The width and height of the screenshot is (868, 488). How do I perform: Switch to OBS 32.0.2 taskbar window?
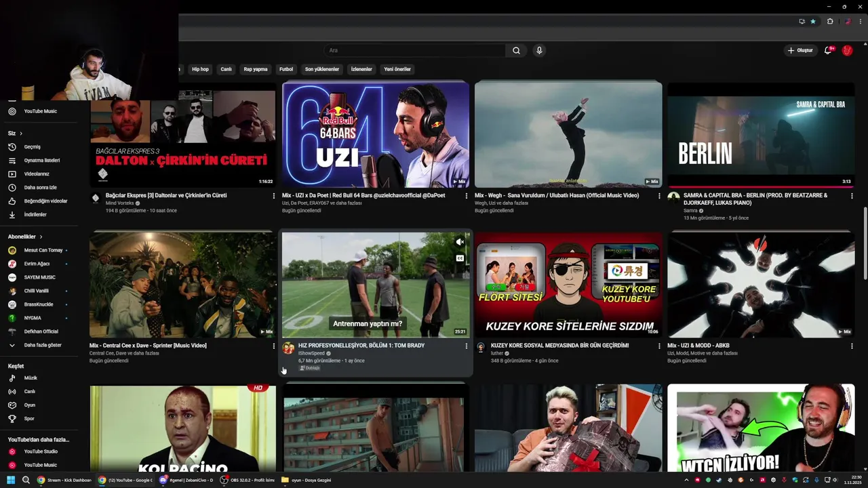click(248, 480)
